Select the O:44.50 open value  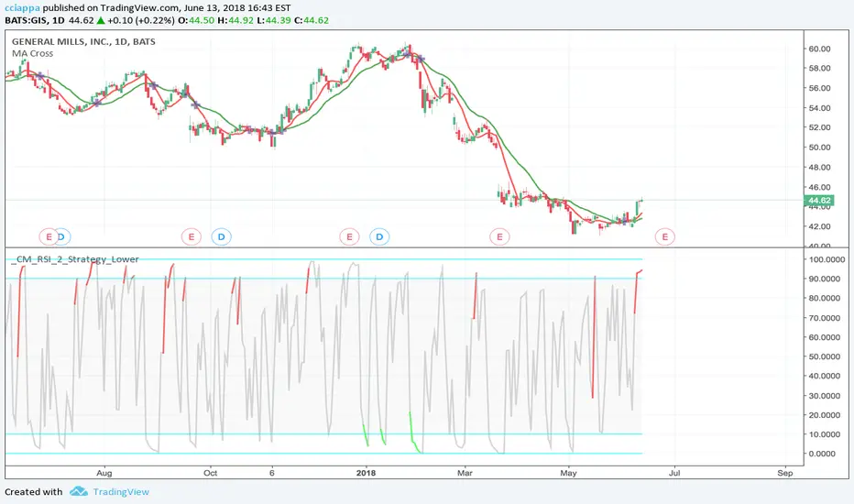click(197, 21)
